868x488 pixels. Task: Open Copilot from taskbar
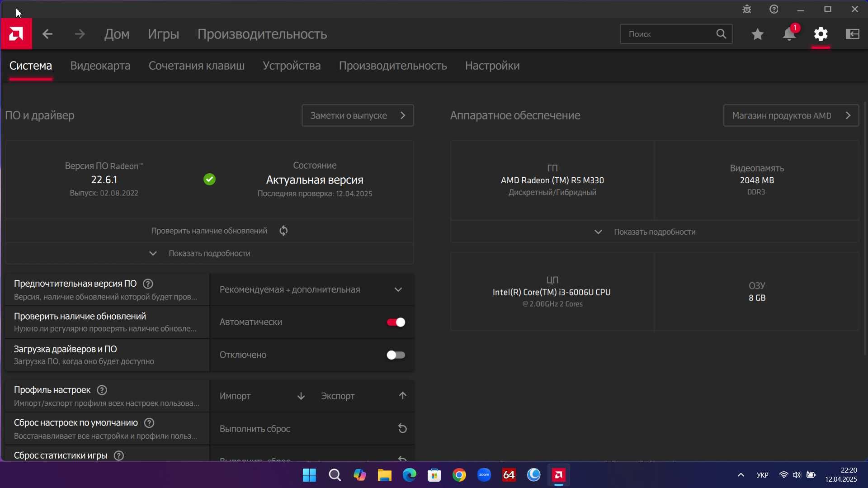click(x=360, y=475)
